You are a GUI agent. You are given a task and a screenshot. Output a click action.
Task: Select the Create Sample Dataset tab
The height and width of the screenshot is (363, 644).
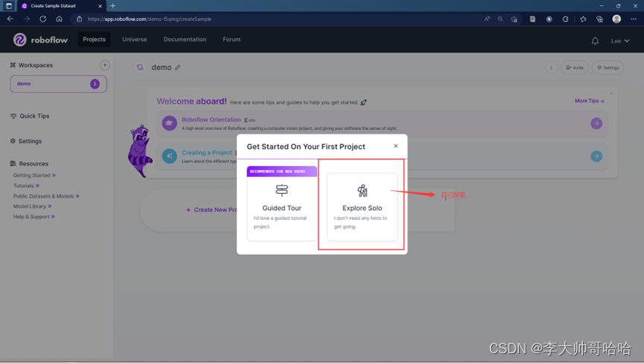coord(61,6)
